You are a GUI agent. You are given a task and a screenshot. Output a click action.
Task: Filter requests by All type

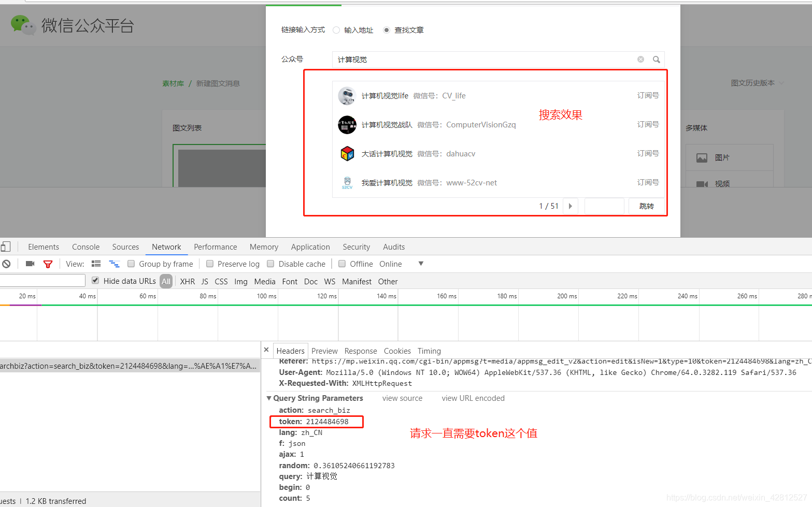166,282
